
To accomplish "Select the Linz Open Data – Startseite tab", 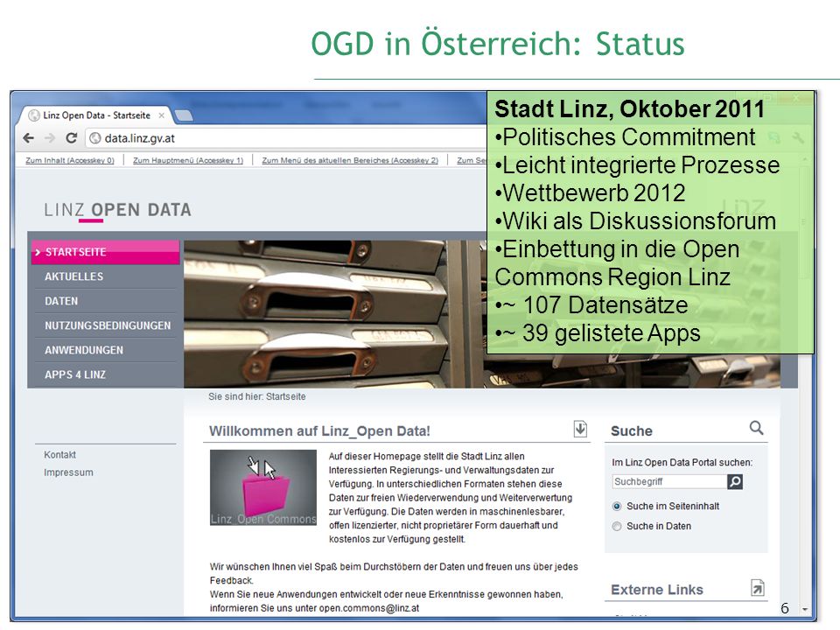I will [x=96, y=115].
